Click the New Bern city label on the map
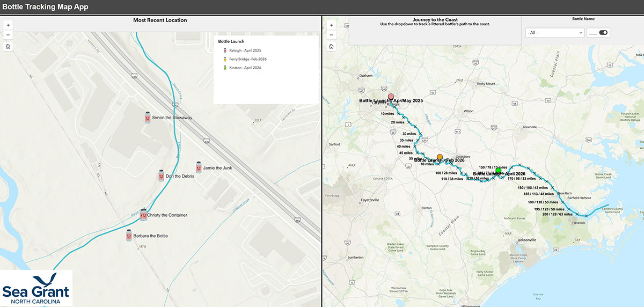This screenshot has width=644, height=307. pos(566,193)
